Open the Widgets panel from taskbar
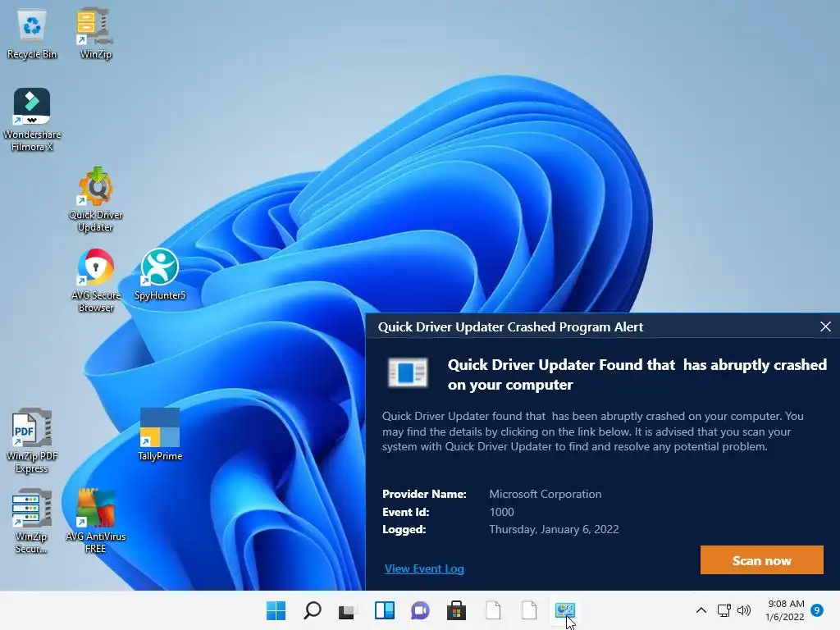The image size is (840, 630). click(384, 610)
